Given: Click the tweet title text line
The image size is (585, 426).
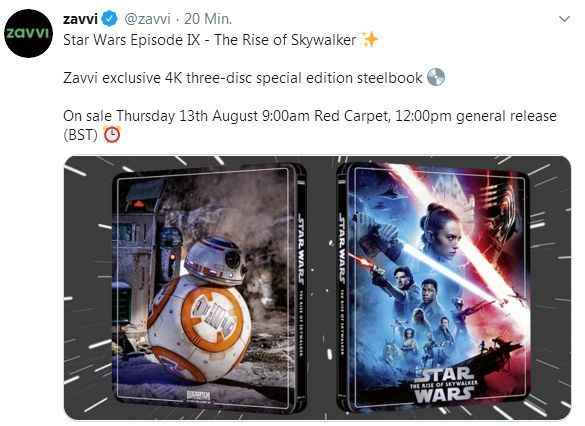Looking at the screenshot, I should [209, 40].
